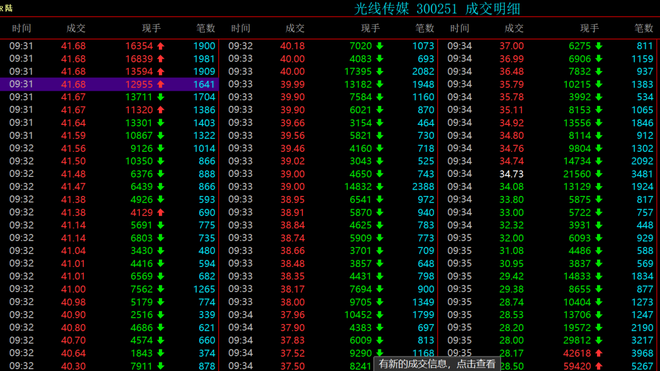Click the middle 现手 column header

370,28
